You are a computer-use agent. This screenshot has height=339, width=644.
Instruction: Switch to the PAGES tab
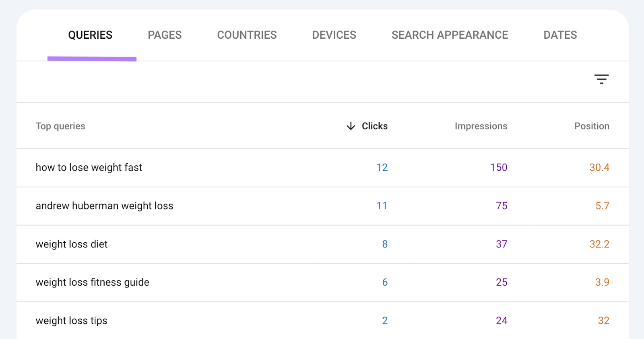pyautogui.click(x=164, y=35)
